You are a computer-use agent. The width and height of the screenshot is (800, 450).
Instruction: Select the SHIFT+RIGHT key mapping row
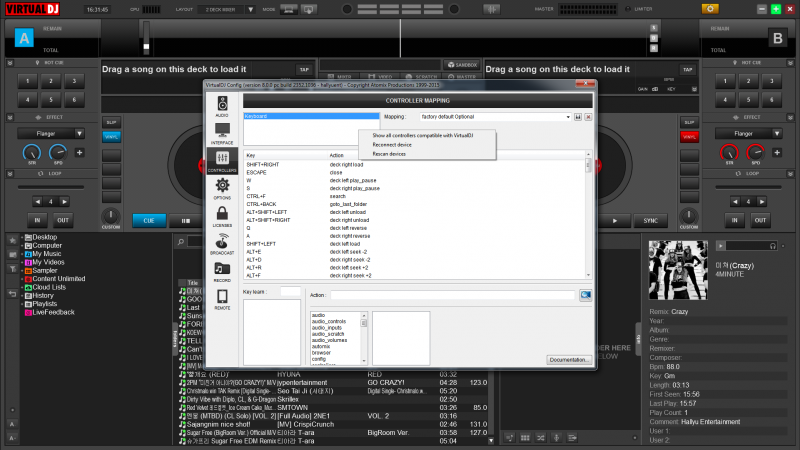(414, 165)
